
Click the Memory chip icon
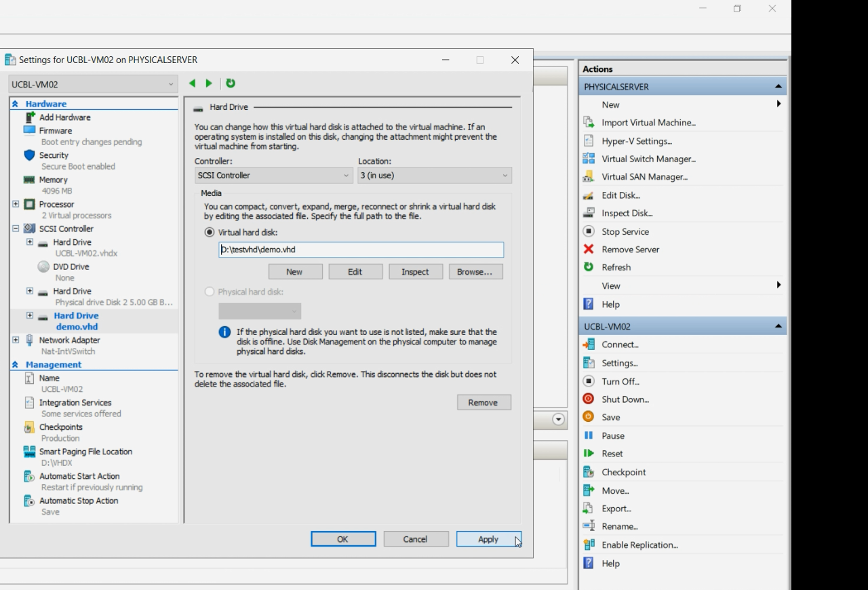click(x=29, y=180)
